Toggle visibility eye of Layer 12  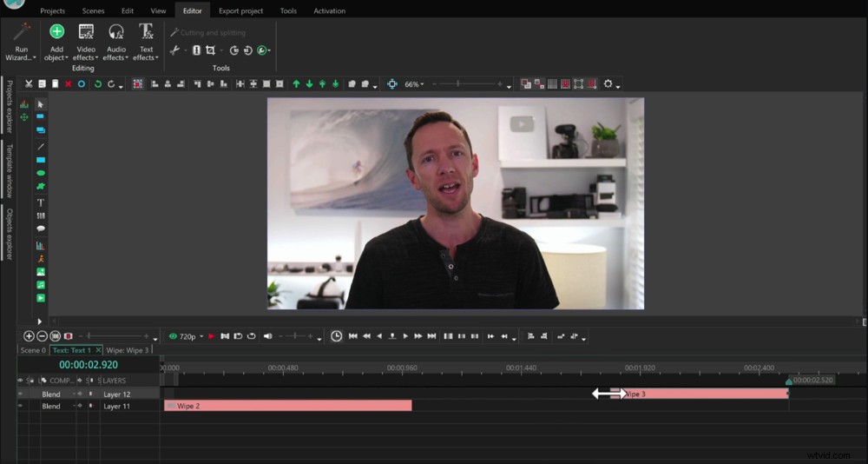(x=21, y=394)
